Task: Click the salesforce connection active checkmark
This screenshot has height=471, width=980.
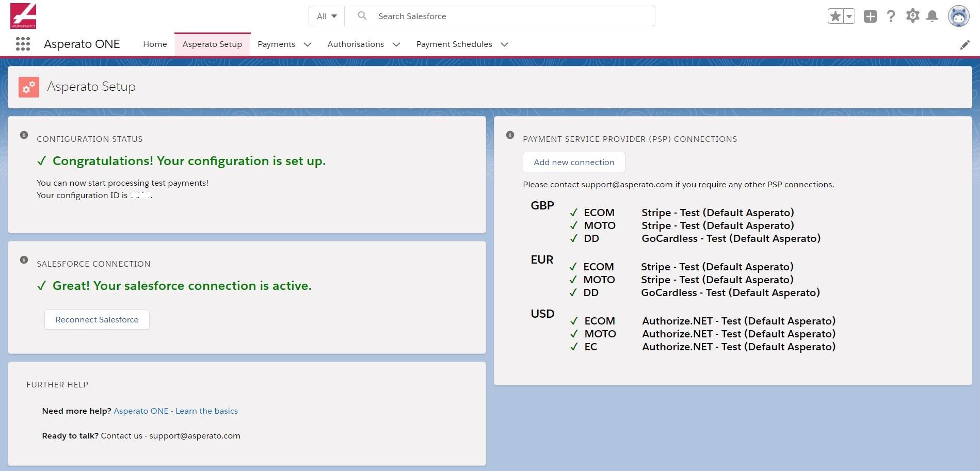Action: pyautogui.click(x=42, y=286)
